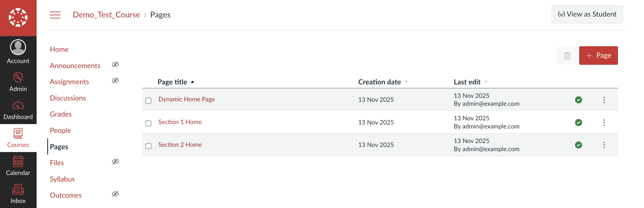Open the Inbox icon in sidebar
This screenshot has height=208, width=644.
click(18, 189)
